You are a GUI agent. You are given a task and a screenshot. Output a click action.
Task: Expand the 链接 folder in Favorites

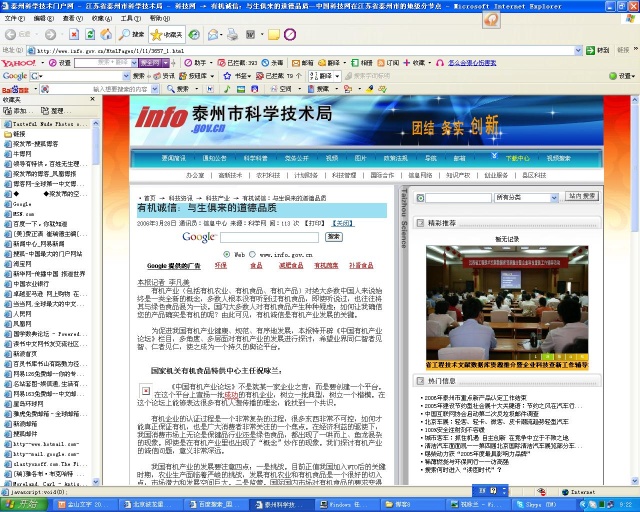click(18, 133)
